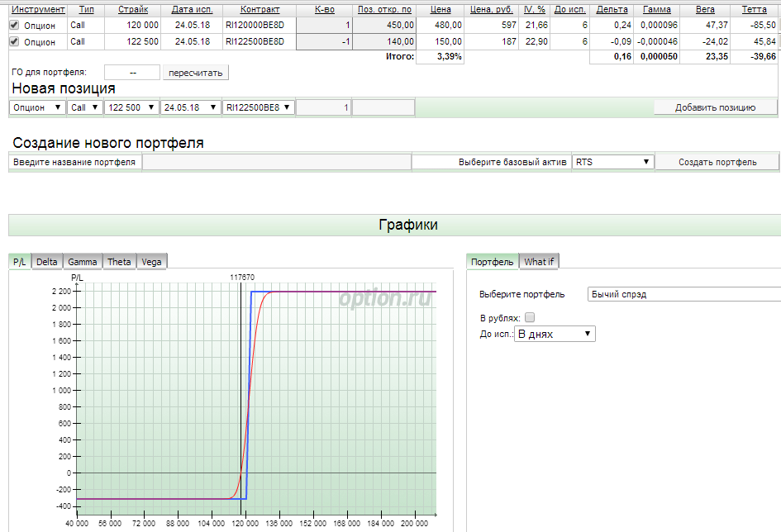
Task: Click the portfolio name input field
Action: [276, 162]
